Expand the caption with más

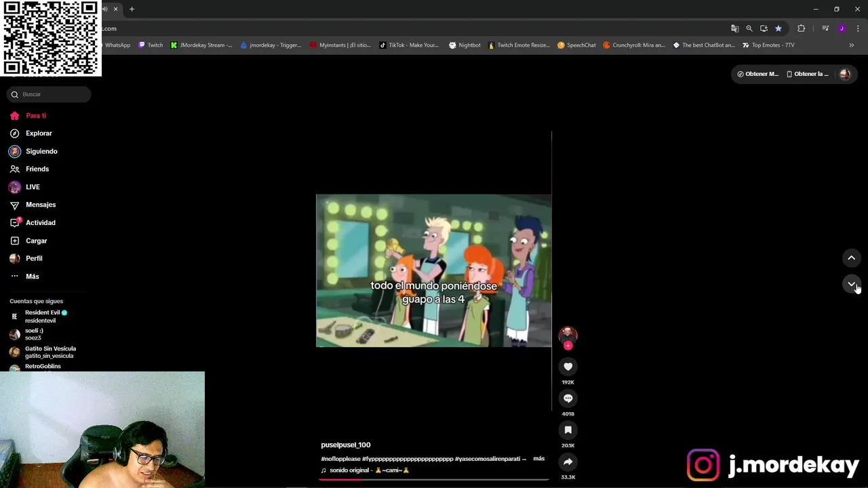[x=539, y=459]
